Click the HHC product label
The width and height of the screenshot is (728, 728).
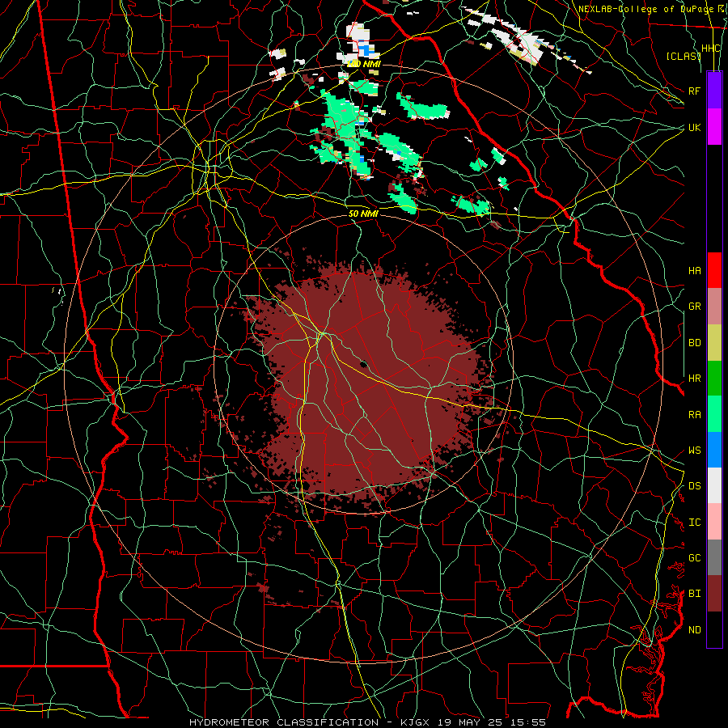(x=711, y=49)
